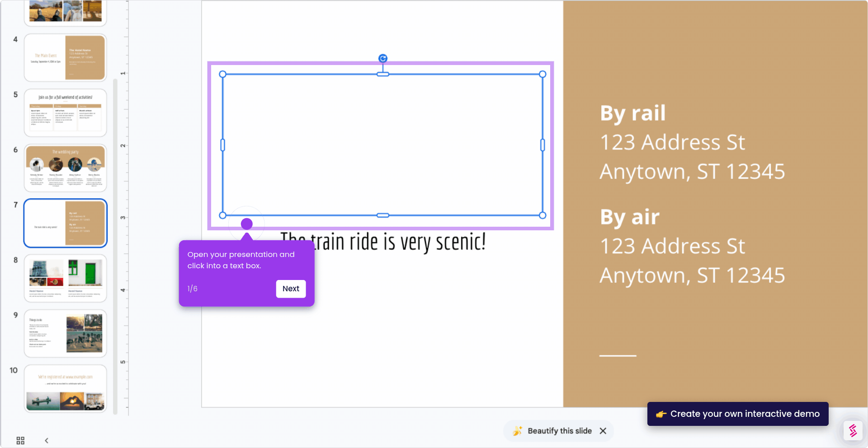Screen dimensions: 868x448
Task: Click the filmstrip vertical scrollbar
Action: (115, 246)
